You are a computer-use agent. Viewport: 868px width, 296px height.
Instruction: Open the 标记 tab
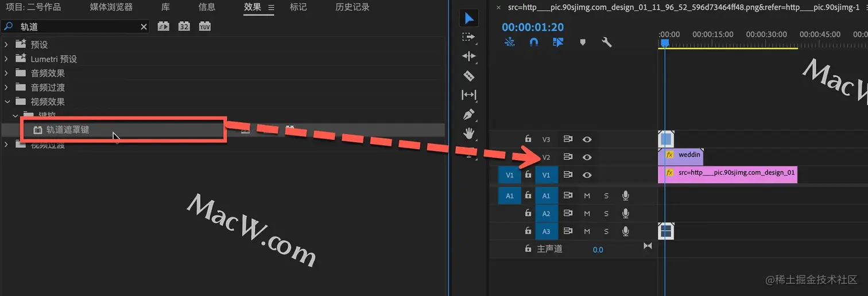pyautogui.click(x=298, y=7)
